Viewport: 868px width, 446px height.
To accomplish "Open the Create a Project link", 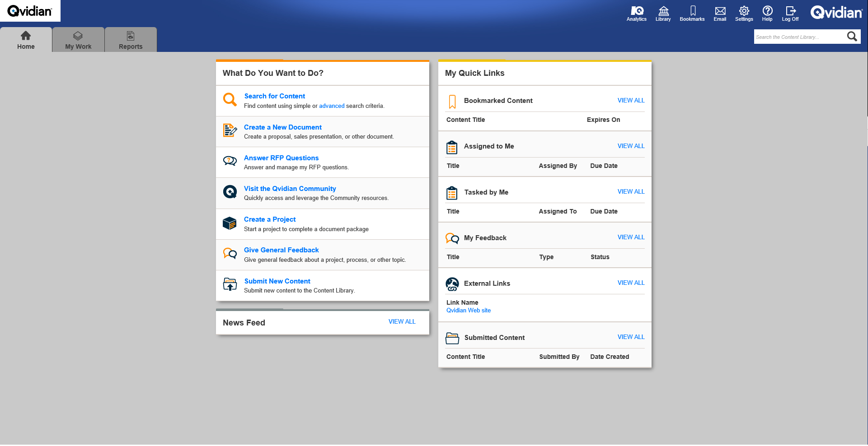I will (x=270, y=219).
